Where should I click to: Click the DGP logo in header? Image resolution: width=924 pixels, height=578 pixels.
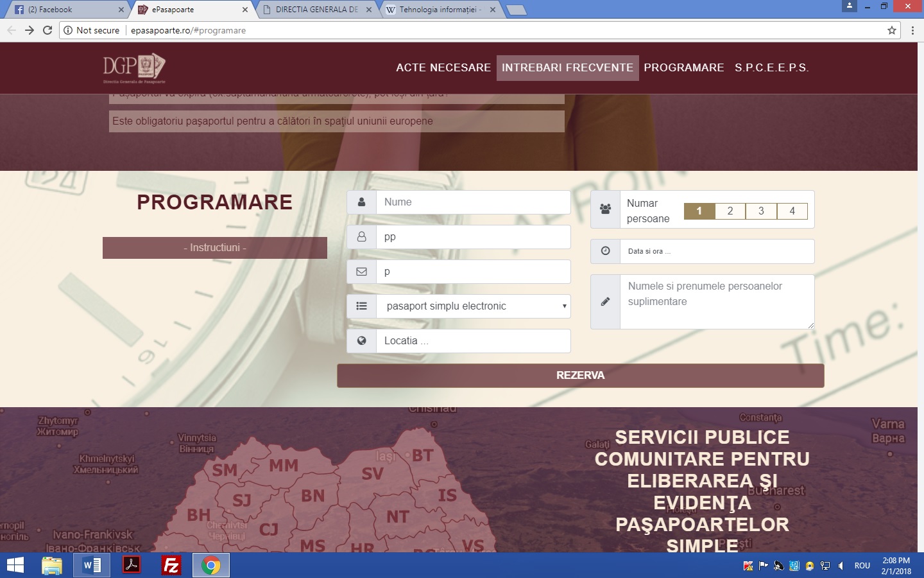[134, 67]
